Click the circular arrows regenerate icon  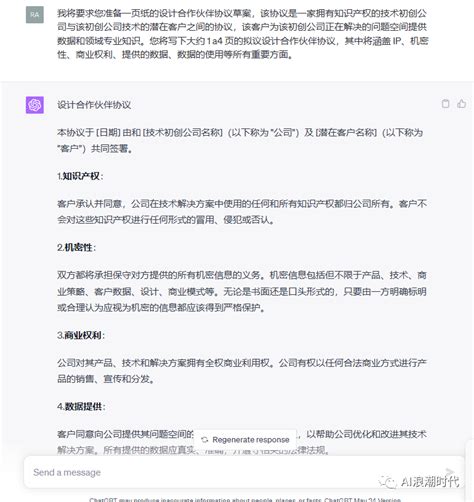(205, 440)
